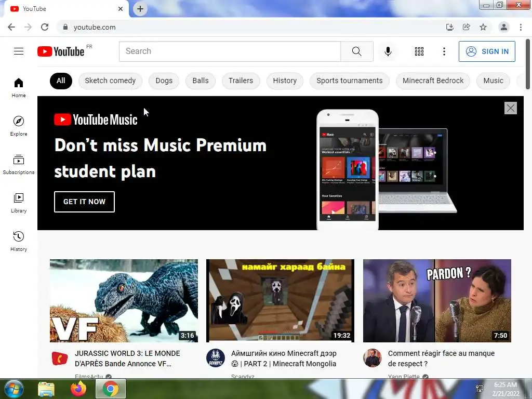Click browser forward arrow
The width and height of the screenshot is (532, 399).
28,27
